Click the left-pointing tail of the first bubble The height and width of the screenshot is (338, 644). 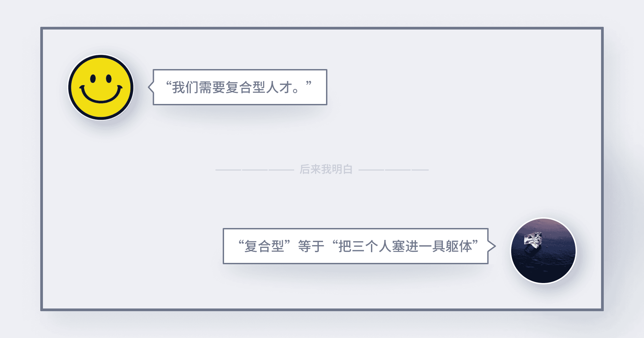pyautogui.click(x=151, y=87)
